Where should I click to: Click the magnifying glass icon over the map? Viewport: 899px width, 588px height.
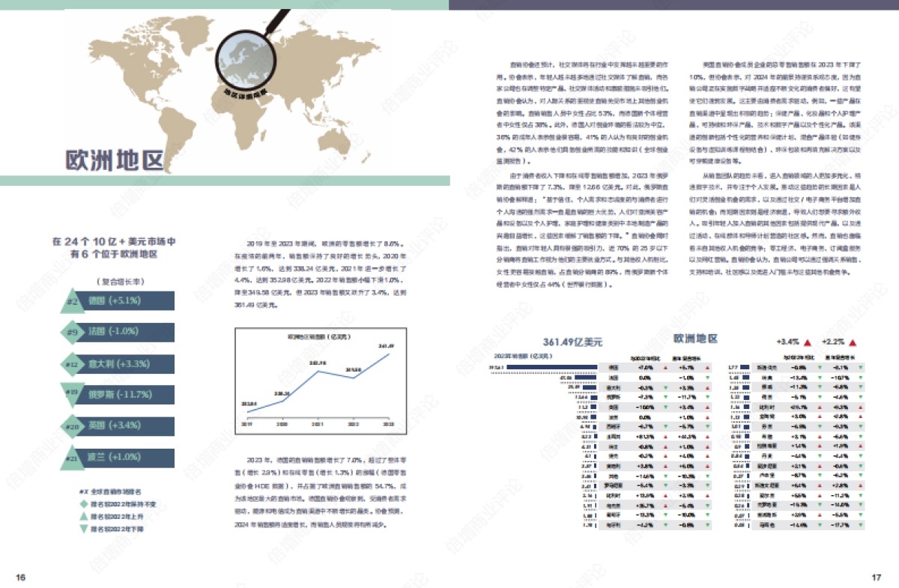click(x=247, y=58)
